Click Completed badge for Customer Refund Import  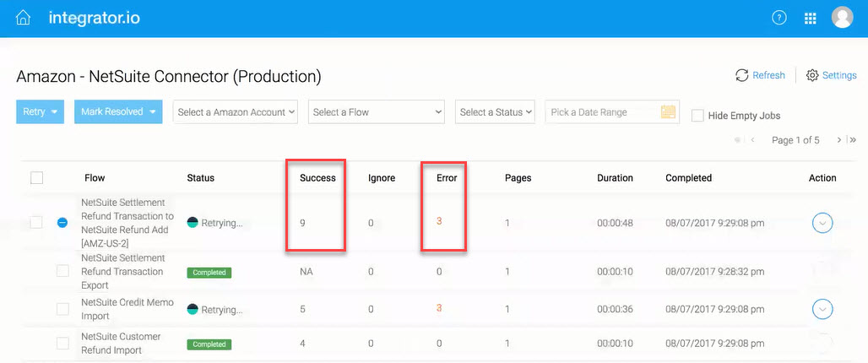pyautogui.click(x=209, y=344)
